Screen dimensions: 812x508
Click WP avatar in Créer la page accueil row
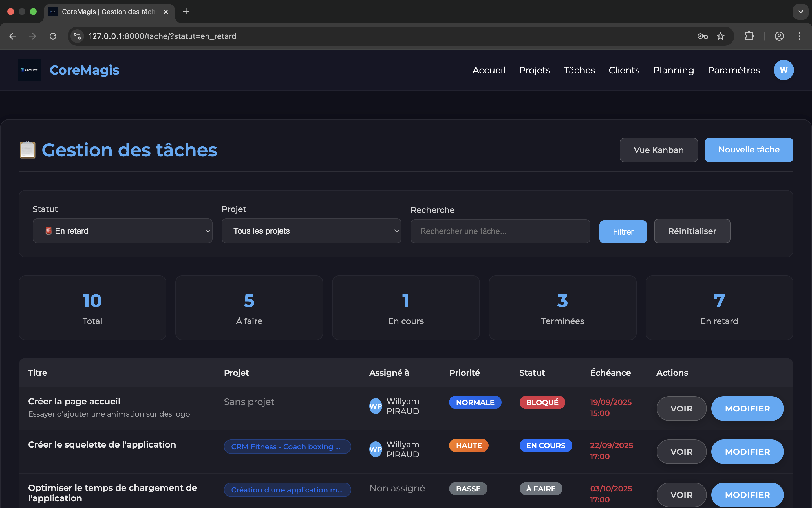376,406
